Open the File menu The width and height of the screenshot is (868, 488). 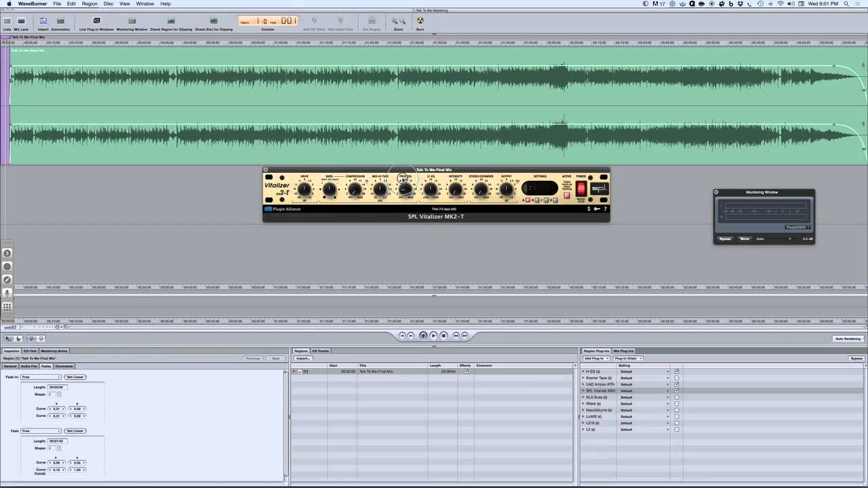pos(57,4)
